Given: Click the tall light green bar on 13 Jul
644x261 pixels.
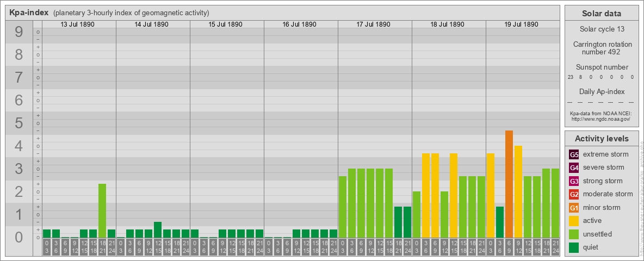Looking at the screenshot, I should tap(102, 210).
